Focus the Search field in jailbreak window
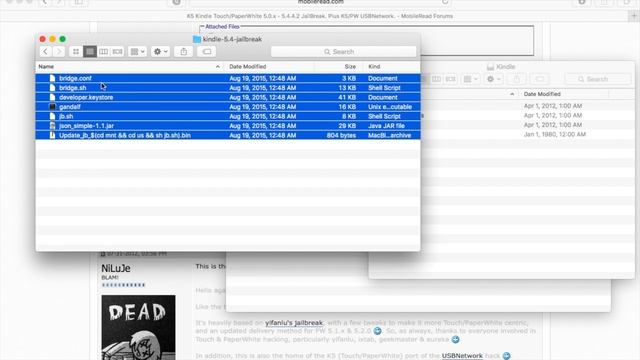The image size is (640, 360). click(344, 52)
